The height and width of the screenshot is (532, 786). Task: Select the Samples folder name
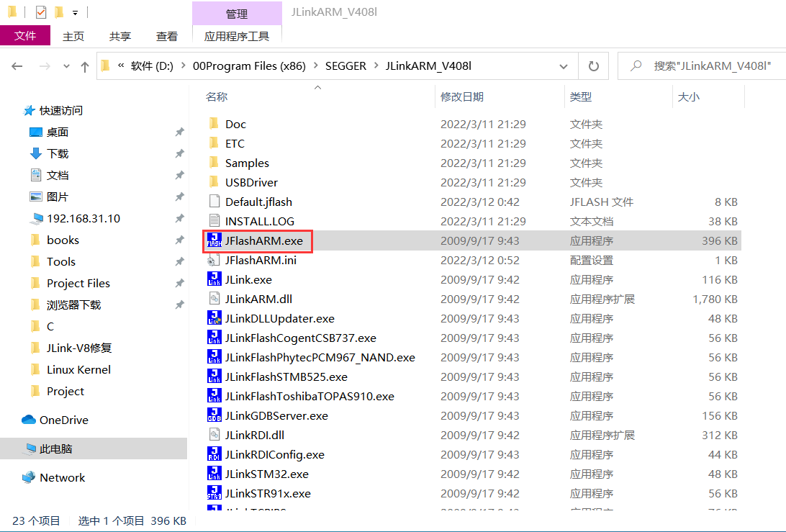[x=247, y=163]
